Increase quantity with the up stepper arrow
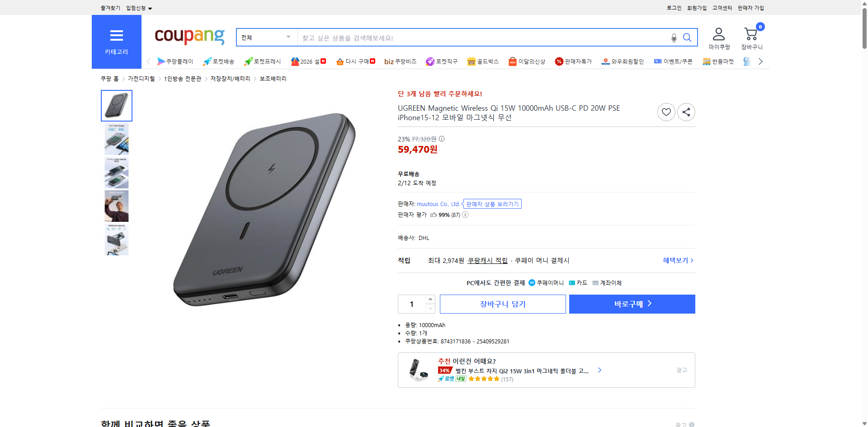The image size is (868, 427). tap(430, 299)
